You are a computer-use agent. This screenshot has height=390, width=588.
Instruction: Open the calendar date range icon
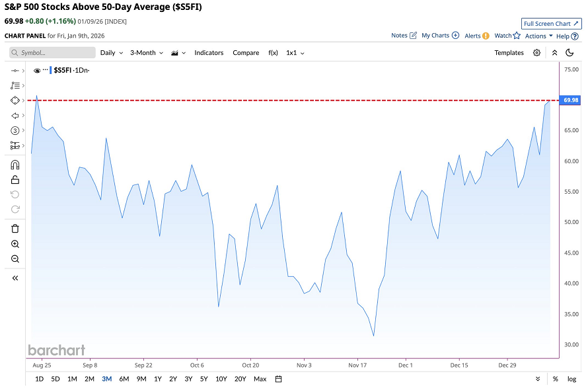[x=278, y=379]
